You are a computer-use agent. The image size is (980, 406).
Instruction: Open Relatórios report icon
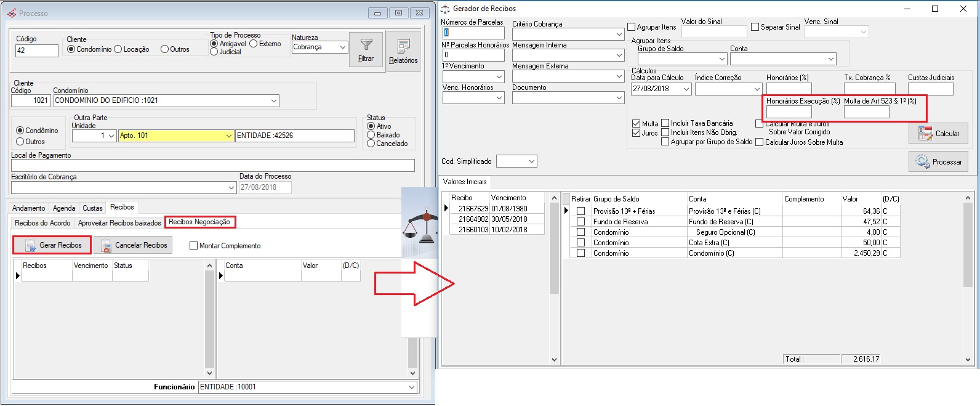403,46
